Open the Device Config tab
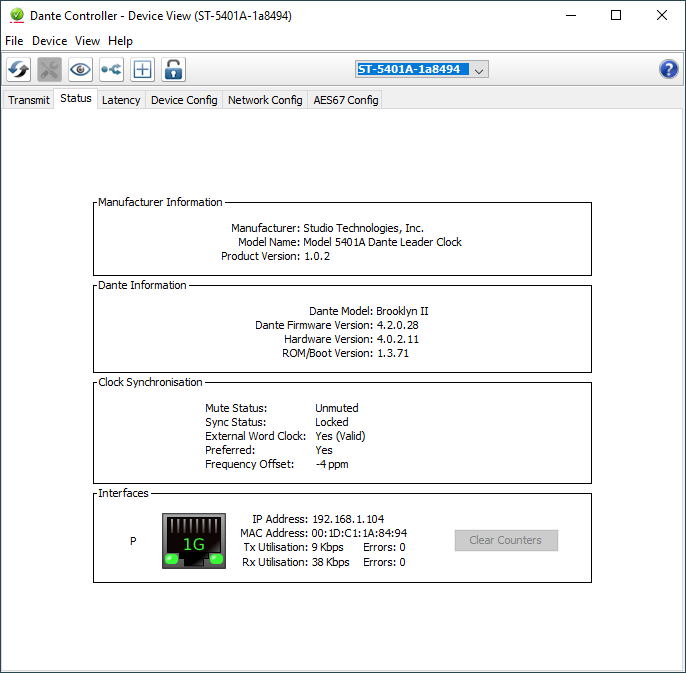The width and height of the screenshot is (686, 673). (x=184, y=100)
